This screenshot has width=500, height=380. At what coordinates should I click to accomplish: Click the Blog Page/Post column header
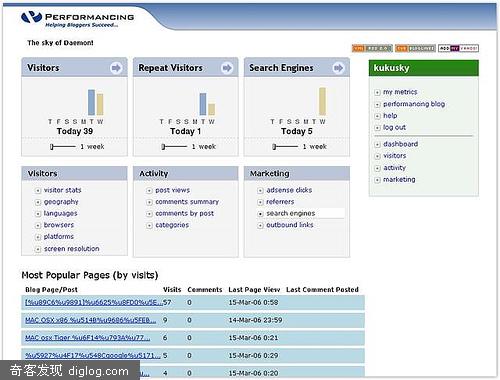click(x=51, y=290)
